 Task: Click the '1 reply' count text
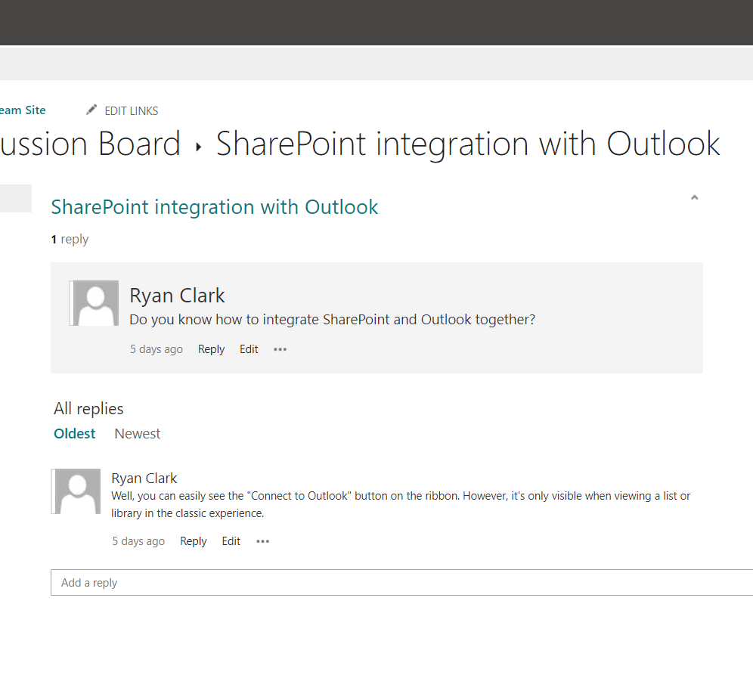click(70, 239)
